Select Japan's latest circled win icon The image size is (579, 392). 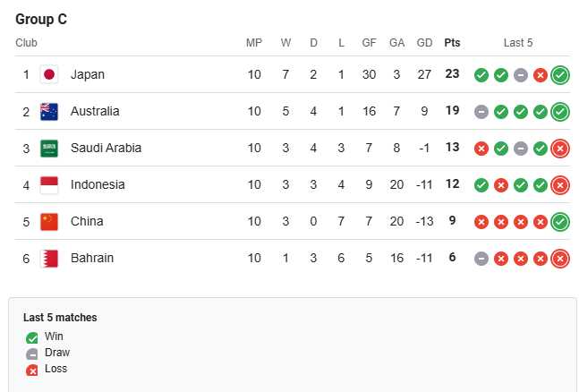(560, 75)
